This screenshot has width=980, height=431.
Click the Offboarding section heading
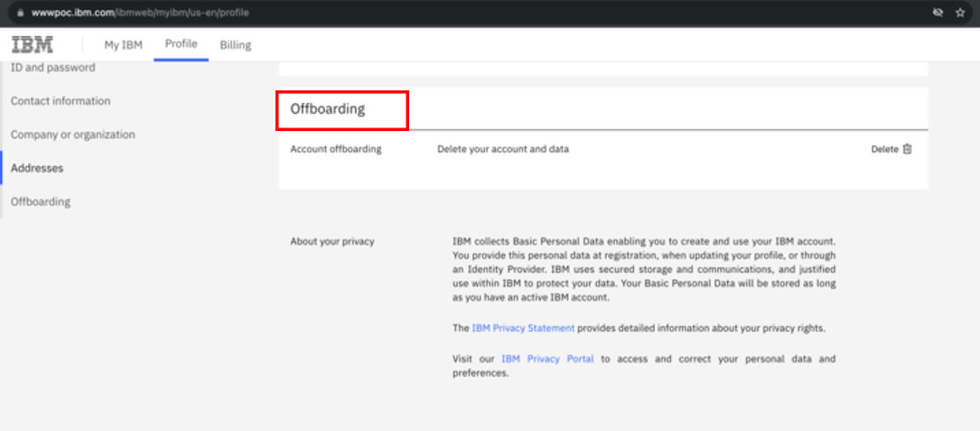click(328, 108)
